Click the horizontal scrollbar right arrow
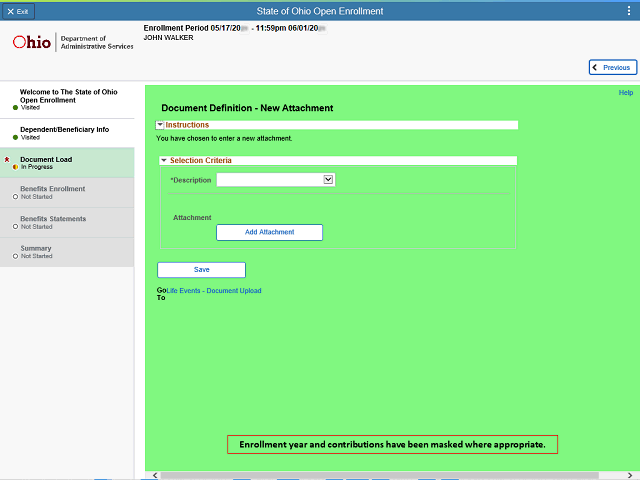The height and width of the screenshot is (480, 640). pos(630,475)
